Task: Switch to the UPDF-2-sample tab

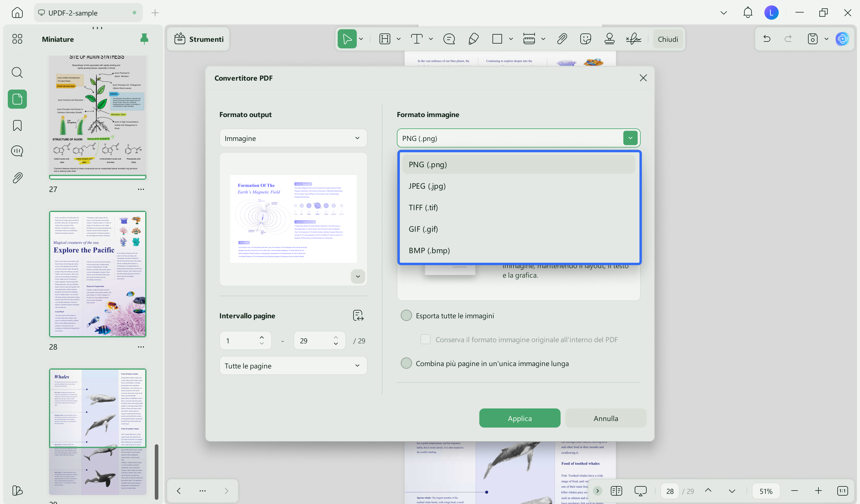Action: click(88, 13)
